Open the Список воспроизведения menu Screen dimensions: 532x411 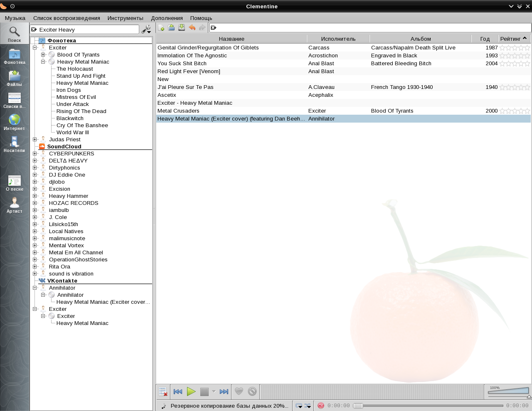point(66,18)
